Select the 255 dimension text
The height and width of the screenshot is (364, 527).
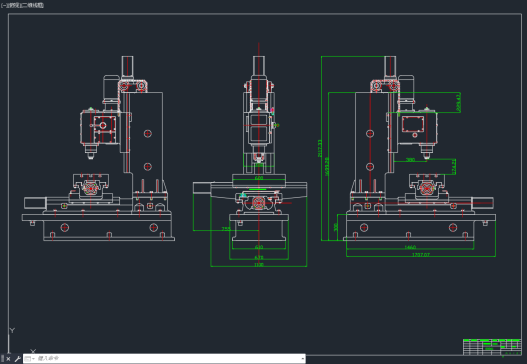click(226, 229)
